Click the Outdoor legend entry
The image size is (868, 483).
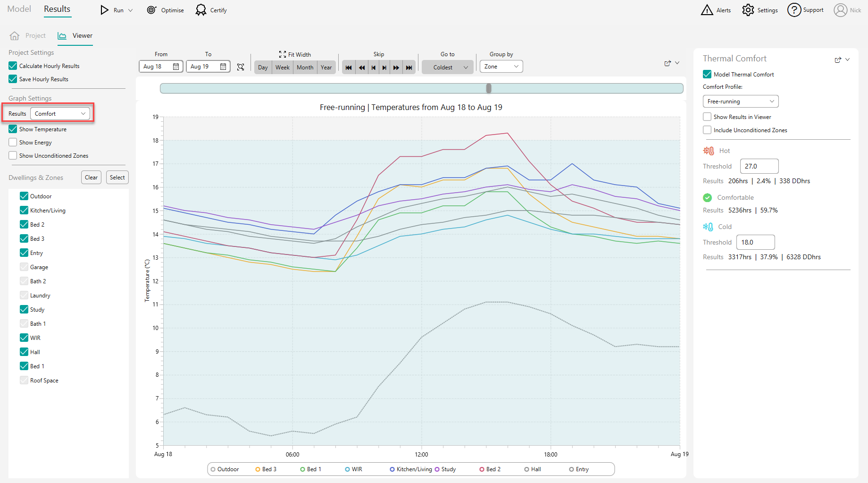(x=225, y=469)
